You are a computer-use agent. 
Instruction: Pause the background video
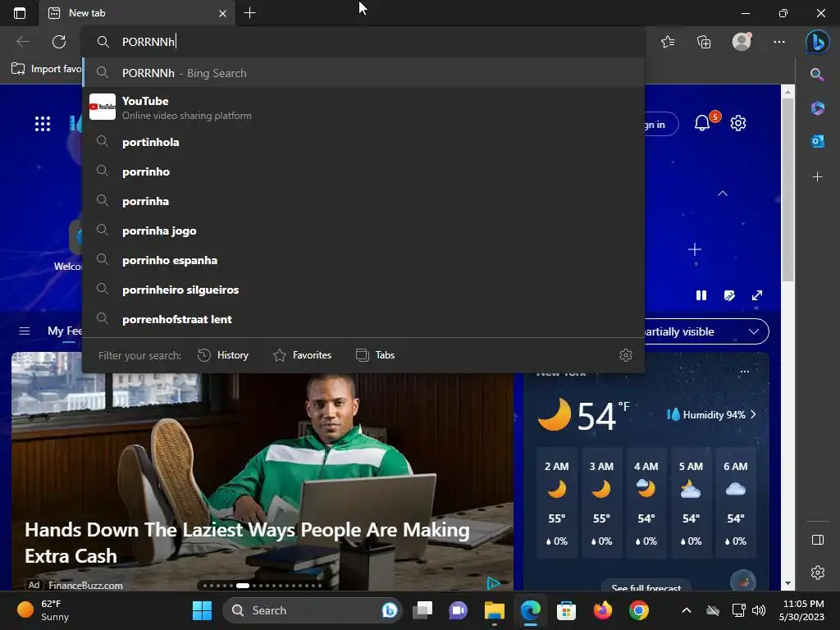click(701, 295)
